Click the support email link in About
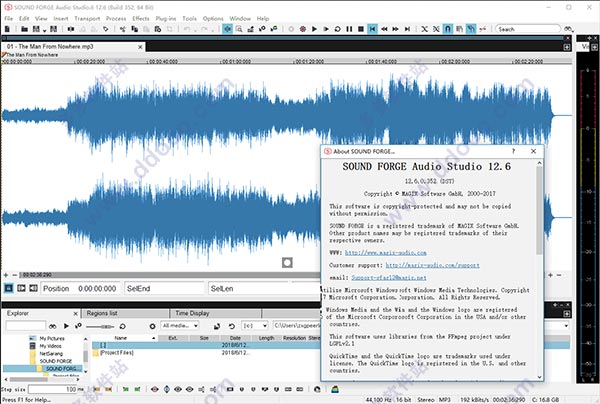 (x=389, y=277)
